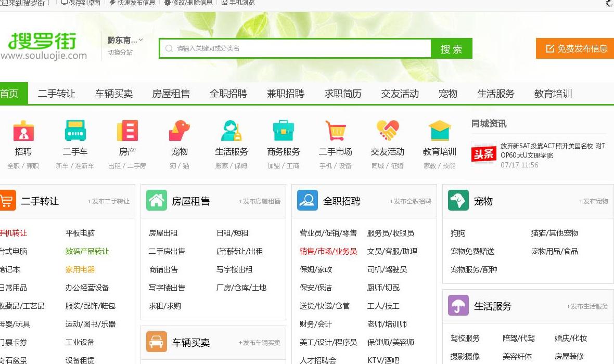The width and height of the screenshot is (614, 364).
Task: Expand the 黔东南 city dropdown
Action: (x=125, y=40)
